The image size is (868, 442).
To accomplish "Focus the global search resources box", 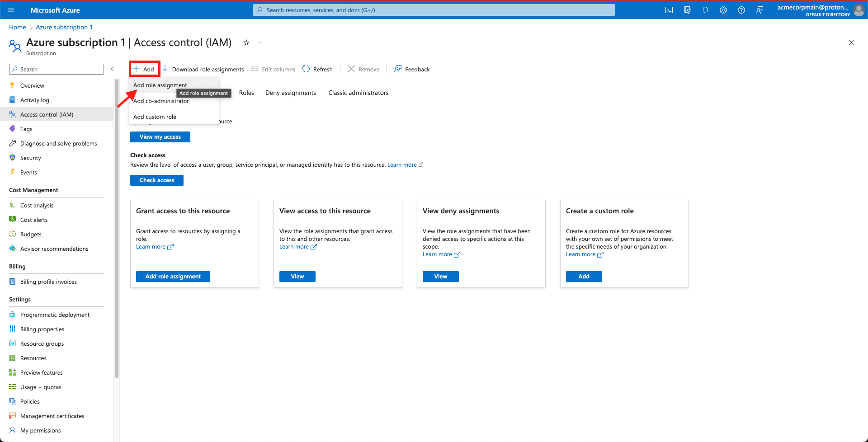I will point(434,10).
